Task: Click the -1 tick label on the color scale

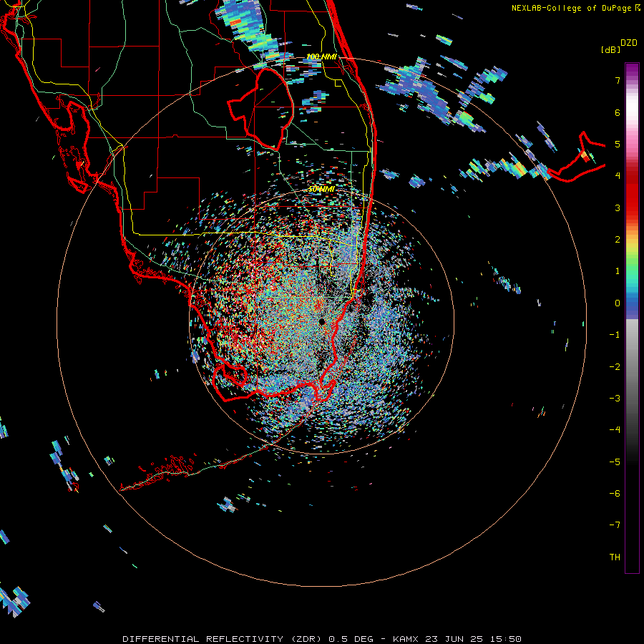Action: coord(615,335)
